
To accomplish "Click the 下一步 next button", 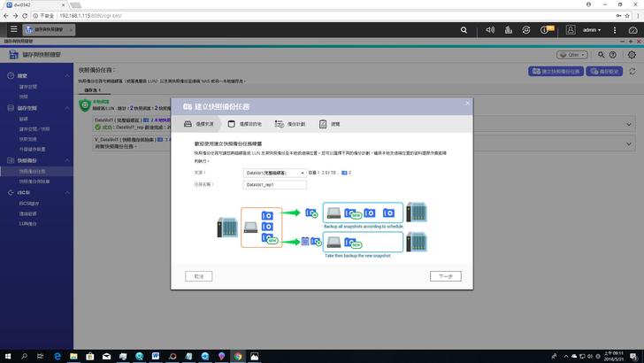I will [x=445, y=276].
